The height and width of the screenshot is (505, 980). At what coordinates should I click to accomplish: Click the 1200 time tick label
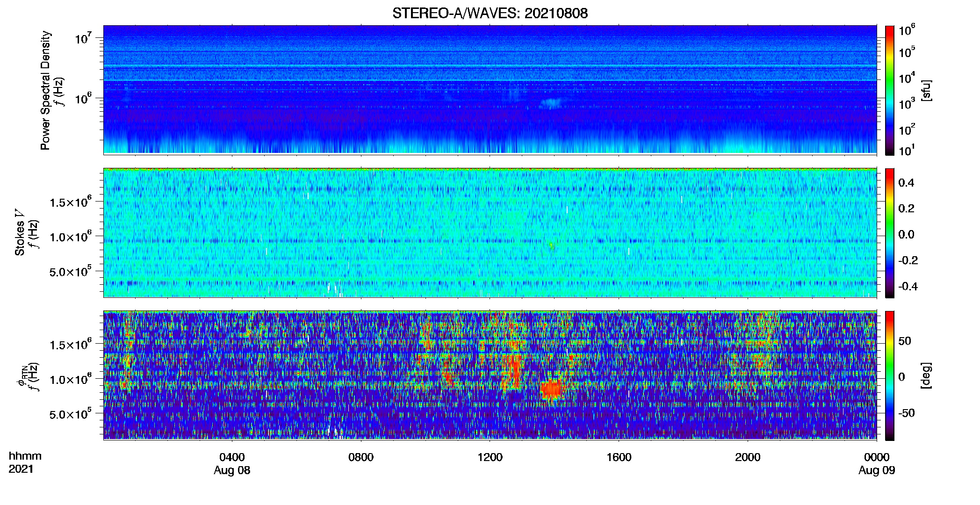pyautogui.click(x=490, y=457)
